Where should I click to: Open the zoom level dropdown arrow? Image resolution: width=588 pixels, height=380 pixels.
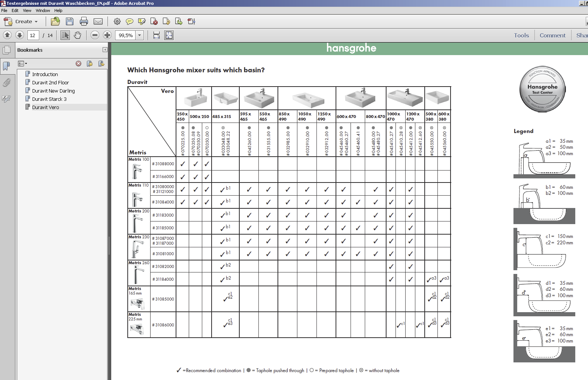tap(140, 35)
